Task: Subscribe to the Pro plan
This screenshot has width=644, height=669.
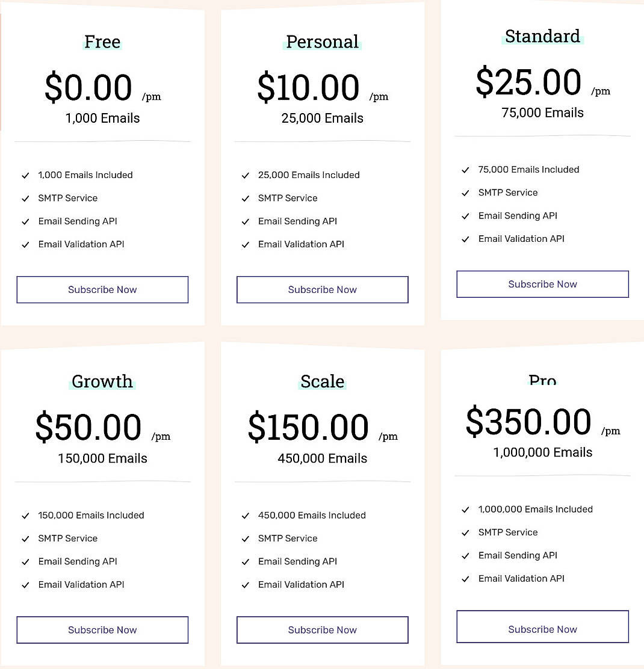Action: (x=542, y=626)
